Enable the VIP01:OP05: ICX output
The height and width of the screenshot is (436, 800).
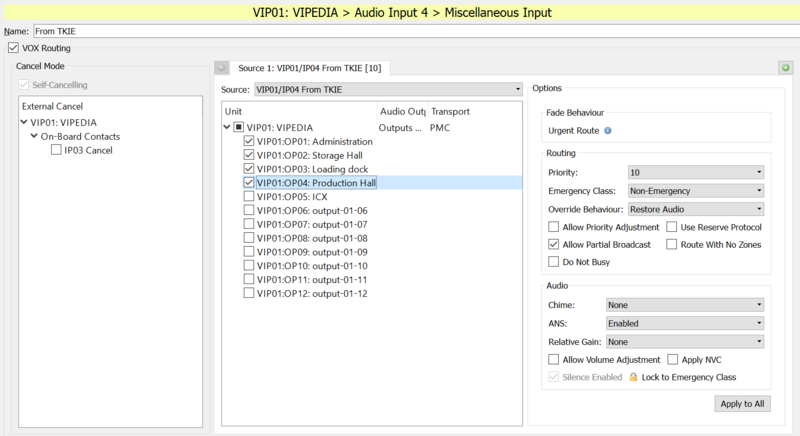coord(249,197)
